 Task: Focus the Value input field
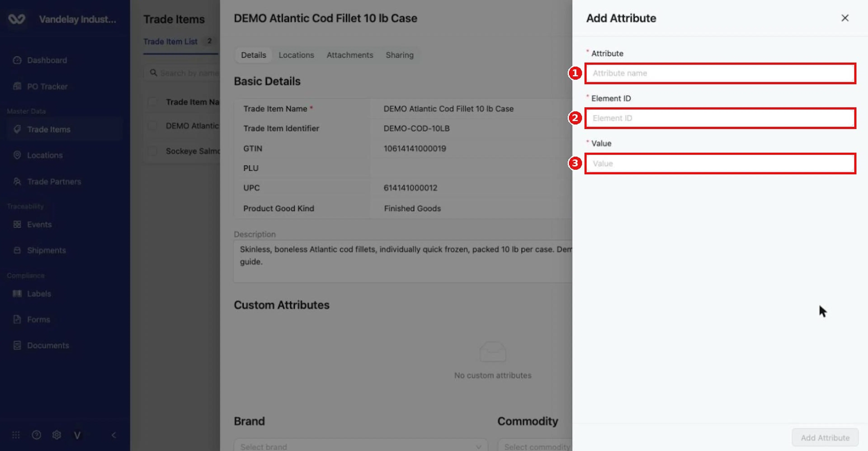tap(720, 164)
